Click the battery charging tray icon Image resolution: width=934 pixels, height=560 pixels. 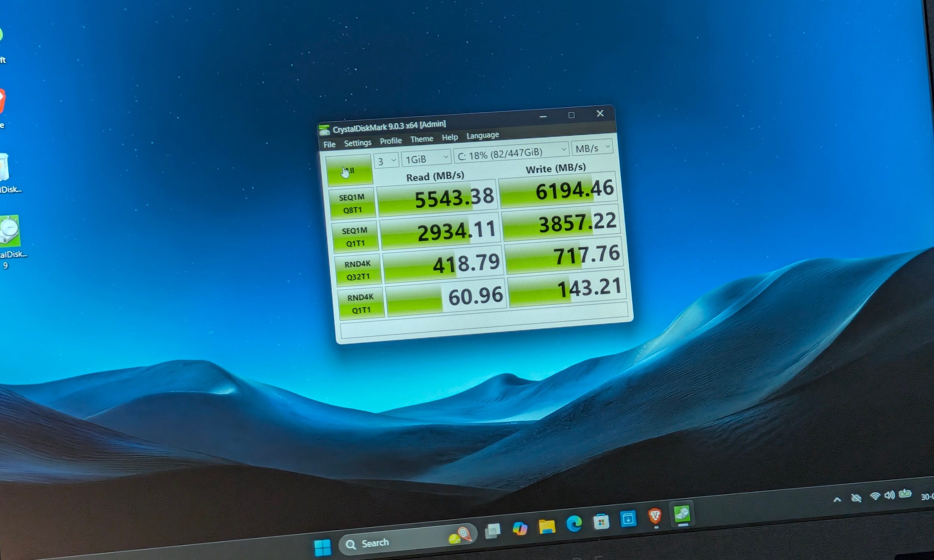point(905,494)
